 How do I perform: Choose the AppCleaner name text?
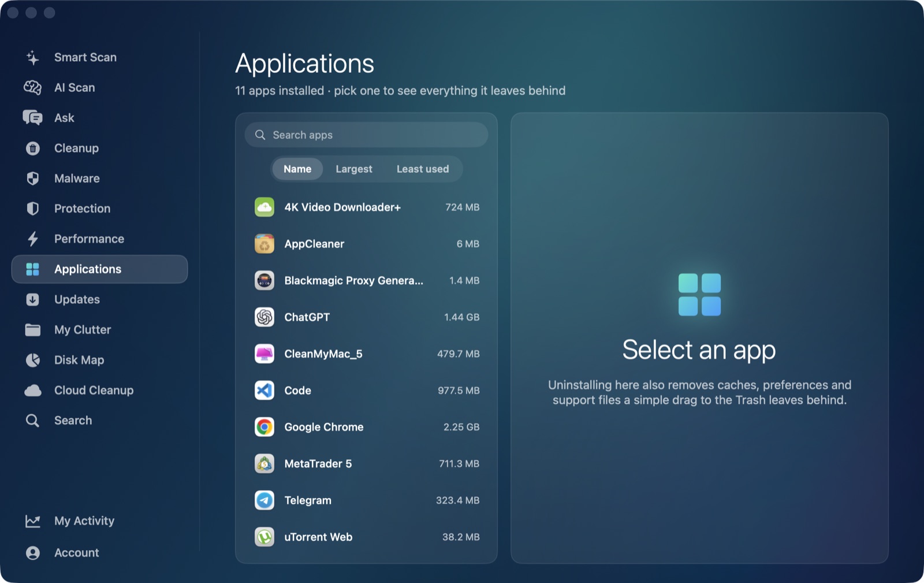tap(314, 244)
